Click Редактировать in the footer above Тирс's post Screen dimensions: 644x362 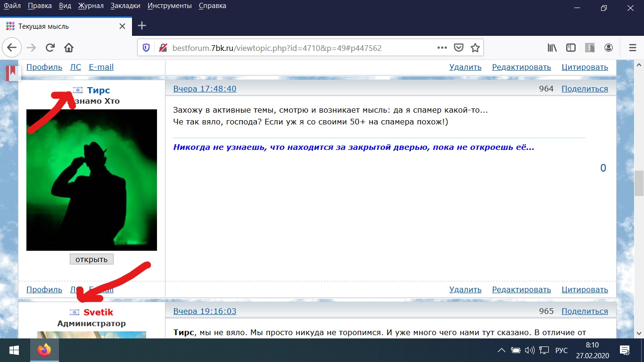[521, 67]
